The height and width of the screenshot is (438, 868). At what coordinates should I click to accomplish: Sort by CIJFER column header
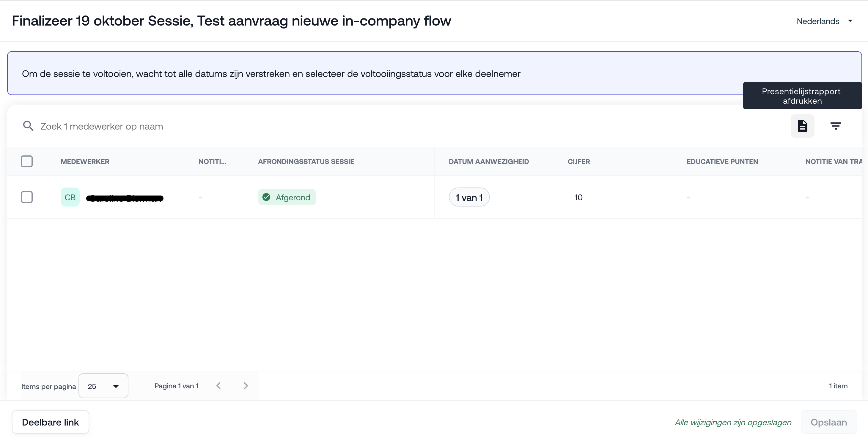point(578,161)
